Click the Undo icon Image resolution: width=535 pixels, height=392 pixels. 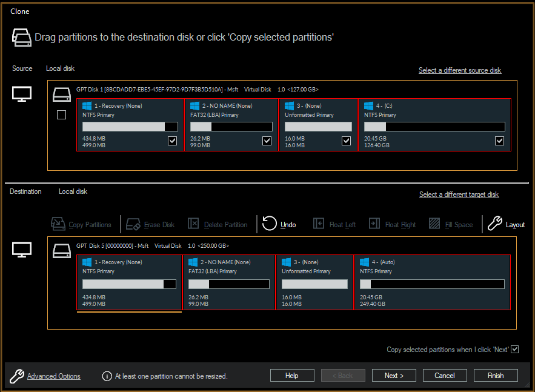click(x=269, y=224)
